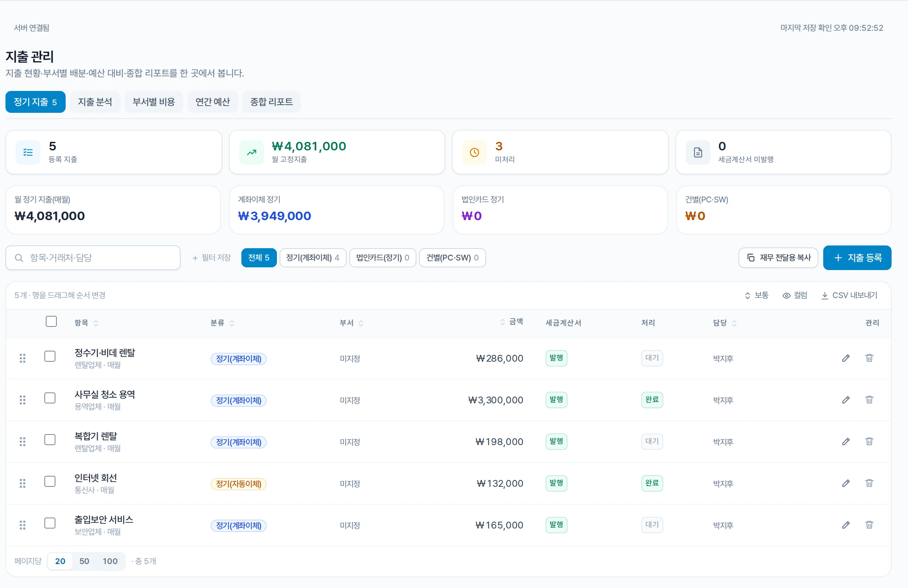Screen dimensions: 908x588
Task: Export the table with CSV 내보내기
Action: click(849, 295)
